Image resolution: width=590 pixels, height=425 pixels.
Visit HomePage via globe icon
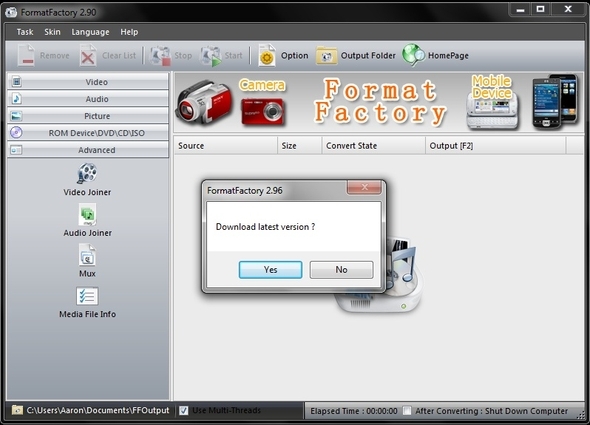click(x=413, y=55)
